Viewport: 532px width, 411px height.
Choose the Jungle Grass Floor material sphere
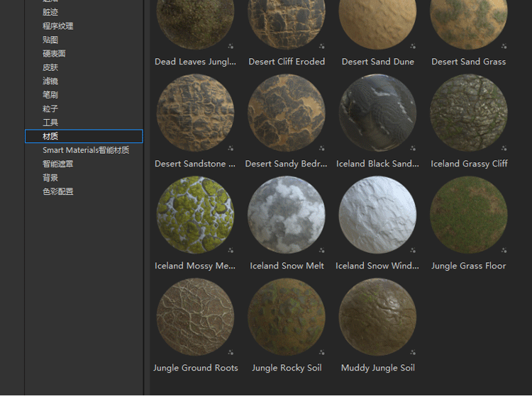(469, 215)
